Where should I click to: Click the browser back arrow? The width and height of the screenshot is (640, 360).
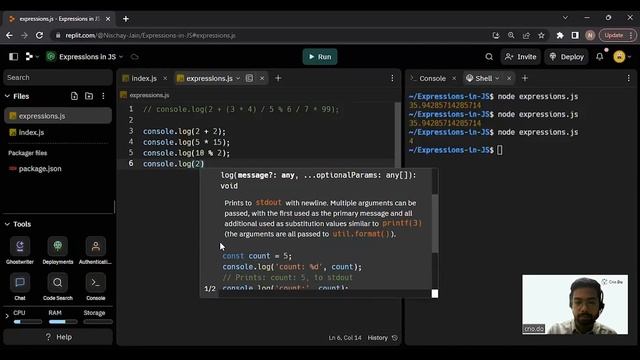(x=9, y=36)
